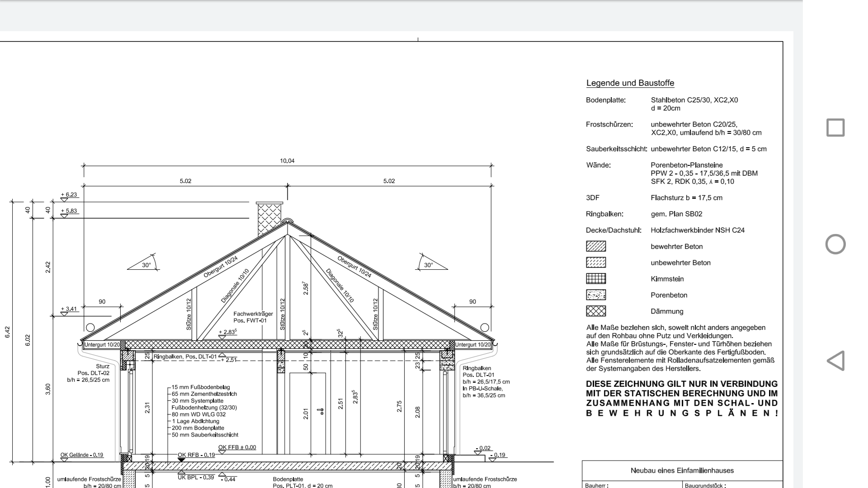Click the 'OK FFB ± 0.00' label
Viewport: 868px width, 488px height.
pyautogui.click(x=237, y=447)
